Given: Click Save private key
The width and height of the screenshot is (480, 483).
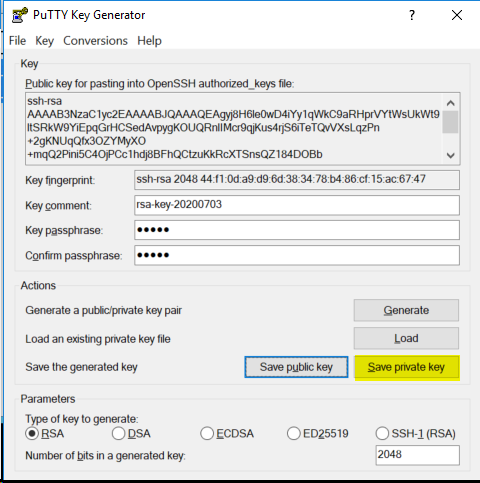Looking at the screenshot, I should [x=407, y=367].
